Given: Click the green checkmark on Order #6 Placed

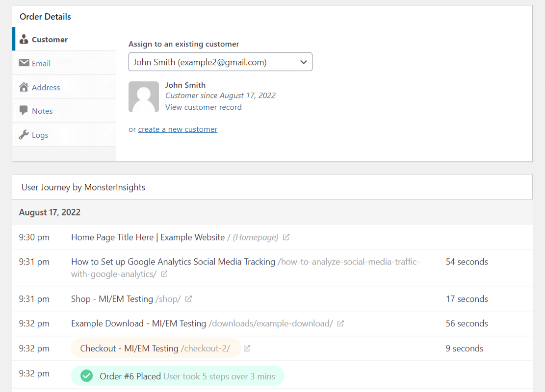Looking at the screenshot, I should (87, 376).
